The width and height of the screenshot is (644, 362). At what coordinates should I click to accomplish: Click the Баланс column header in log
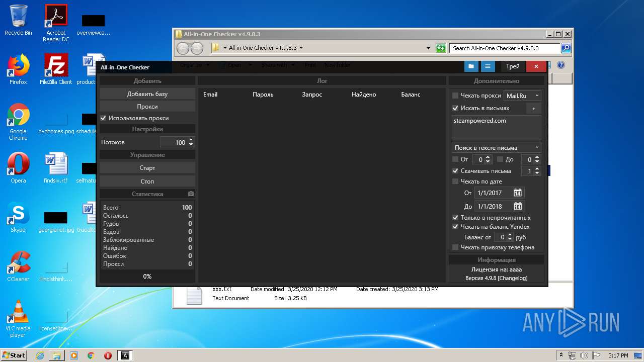point(411,95)
